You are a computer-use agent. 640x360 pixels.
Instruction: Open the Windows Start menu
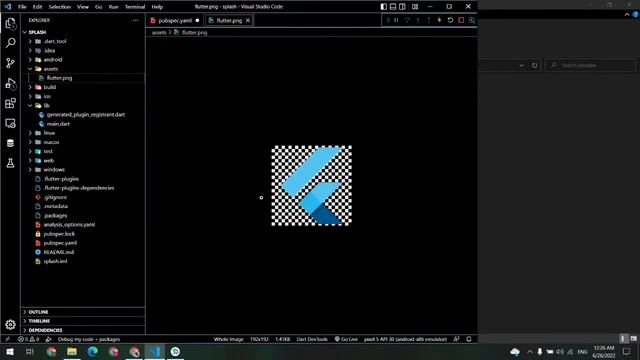pos(9,351)
